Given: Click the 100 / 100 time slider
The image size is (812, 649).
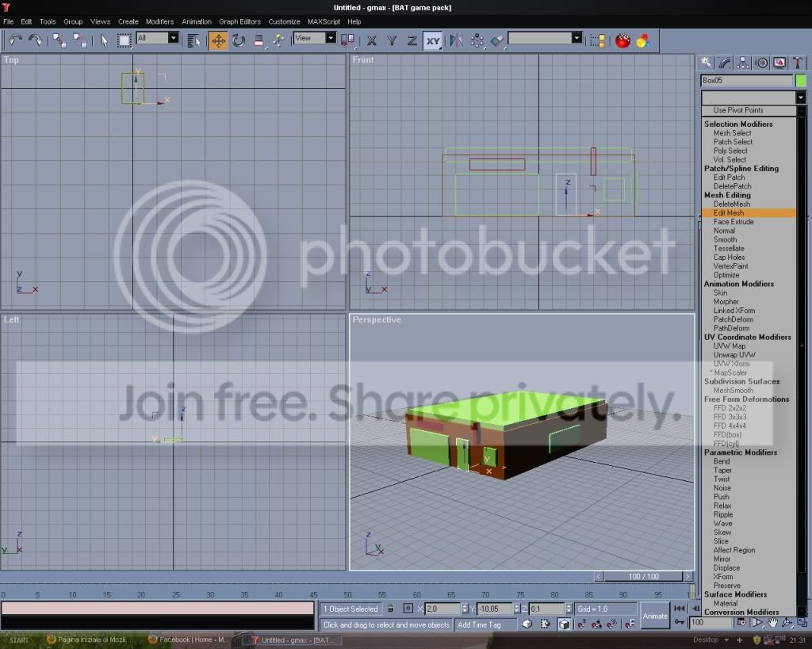Looking at the screenshot, I should tap(644, 576).
